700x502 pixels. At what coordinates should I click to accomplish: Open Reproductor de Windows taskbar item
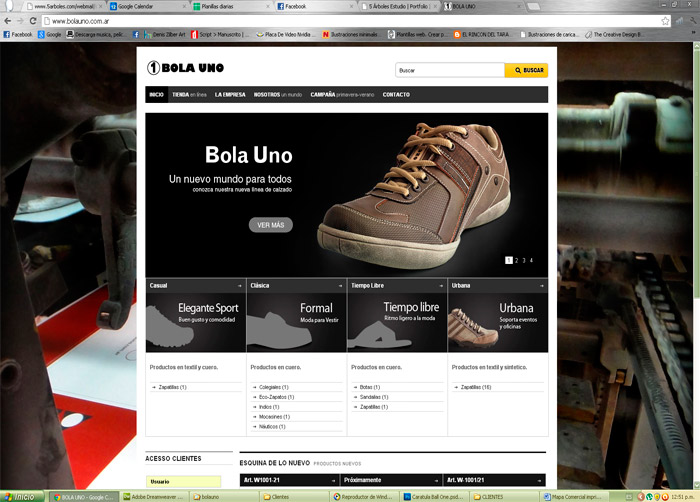point(363,497)
